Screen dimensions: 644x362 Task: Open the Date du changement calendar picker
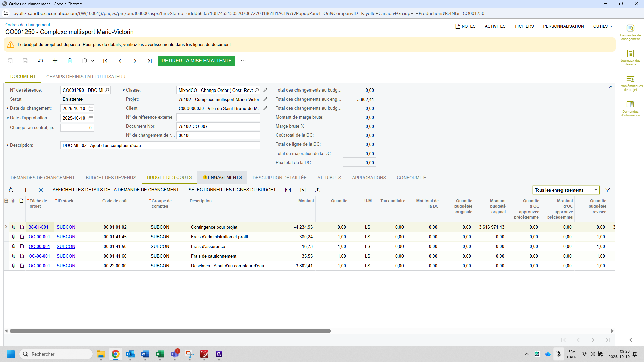[91, 109]
